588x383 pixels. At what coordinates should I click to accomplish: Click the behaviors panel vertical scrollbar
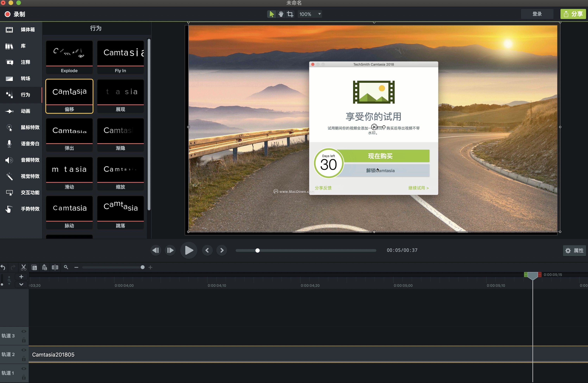click(x=149, y=125)
